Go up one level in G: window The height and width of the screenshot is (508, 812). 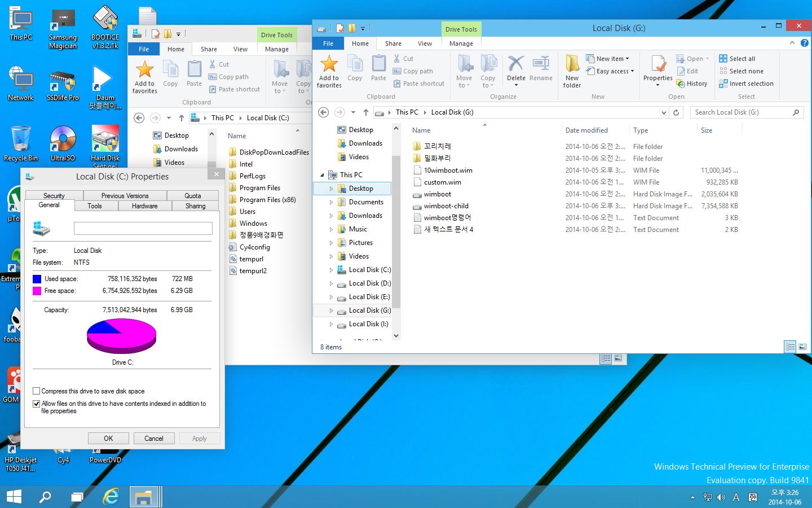tap(365, 112)
